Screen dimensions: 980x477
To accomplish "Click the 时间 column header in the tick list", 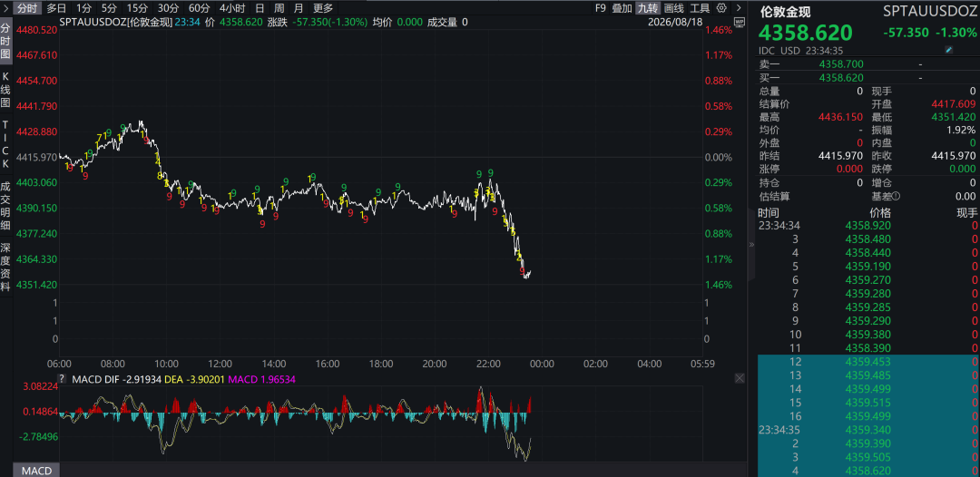I will (x=769, y=213).
